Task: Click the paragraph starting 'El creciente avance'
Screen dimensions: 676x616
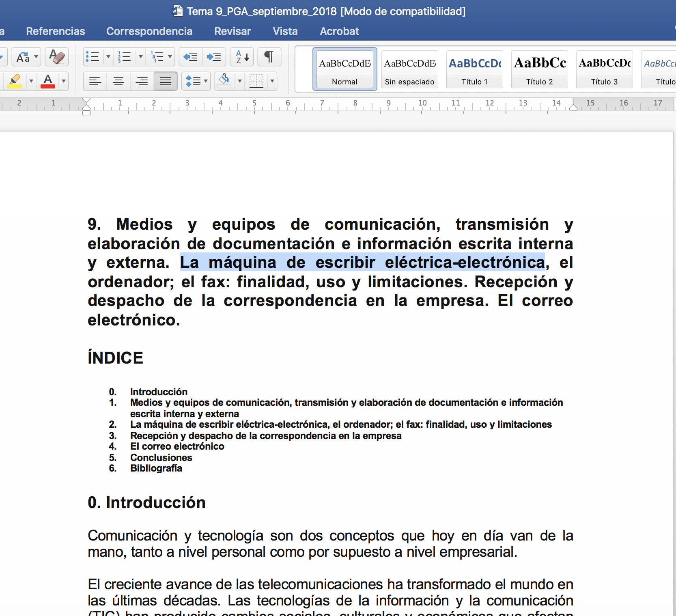Action: pos(330,596)
